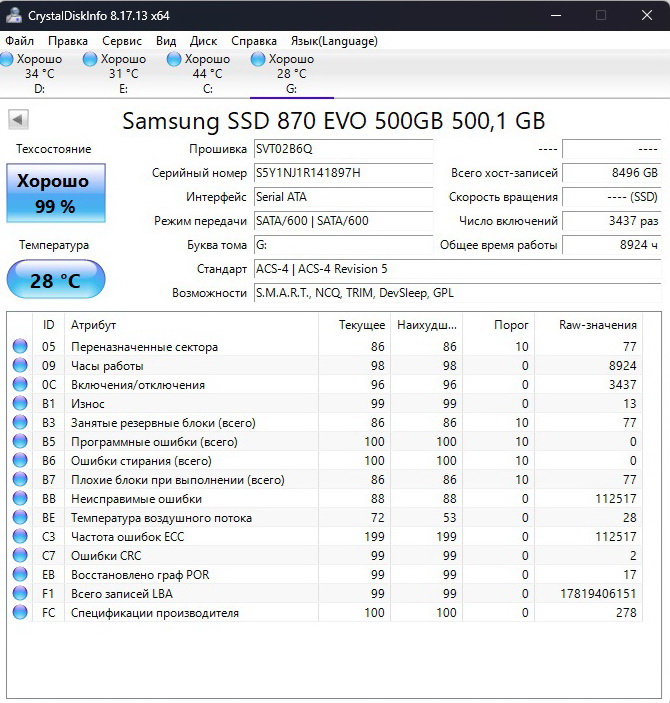The height and width of the screenshot is (703, 670).
Task: Click status orb for attribute C7 CRC errors
Action: pos(20,556)
